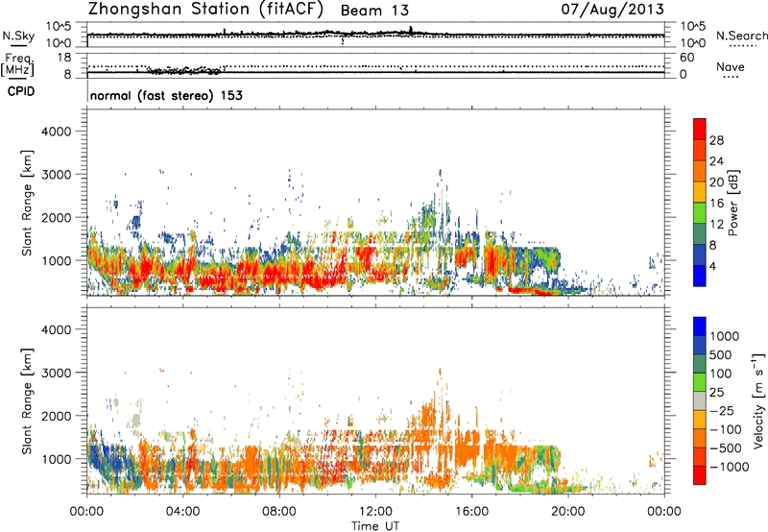Screen dimensions: 768x532
Task: Click the date '07/Aug/2013'
Action: (x=612, y=10)
